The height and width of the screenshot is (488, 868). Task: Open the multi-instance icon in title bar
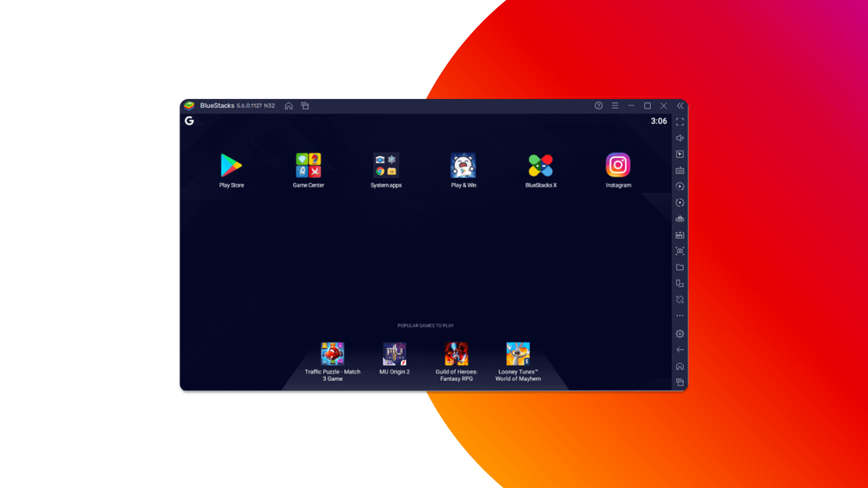point(305,106)
